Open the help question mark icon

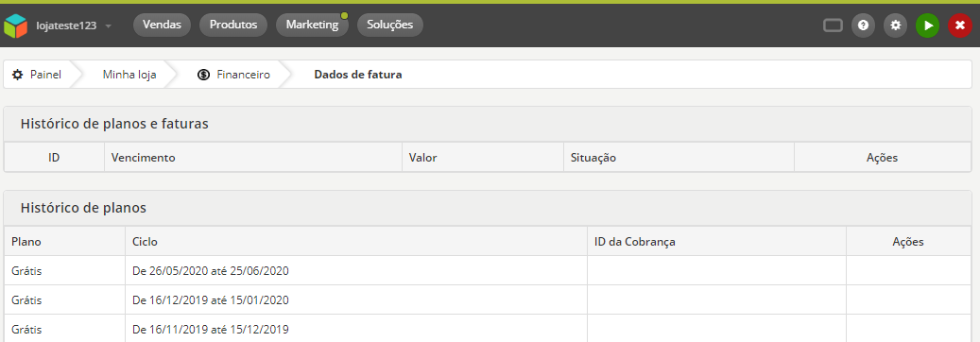863,26
